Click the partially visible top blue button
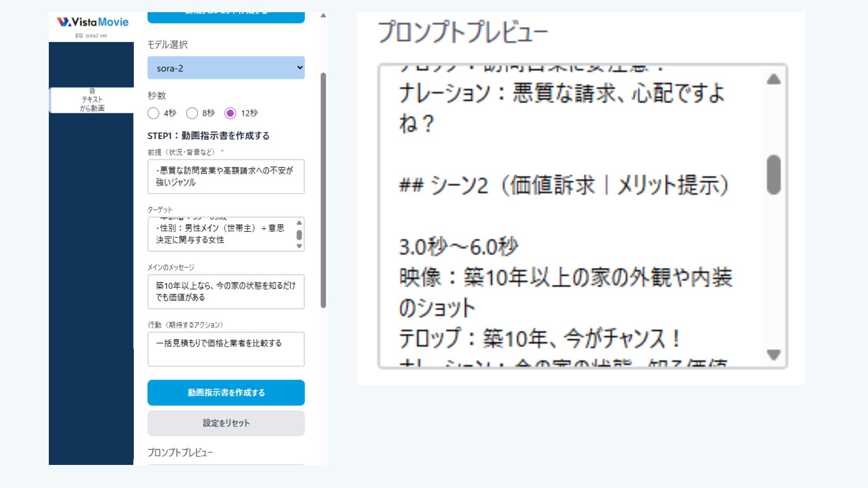Image resolution: width=868 pixels, height=488 pixels. 226,17
